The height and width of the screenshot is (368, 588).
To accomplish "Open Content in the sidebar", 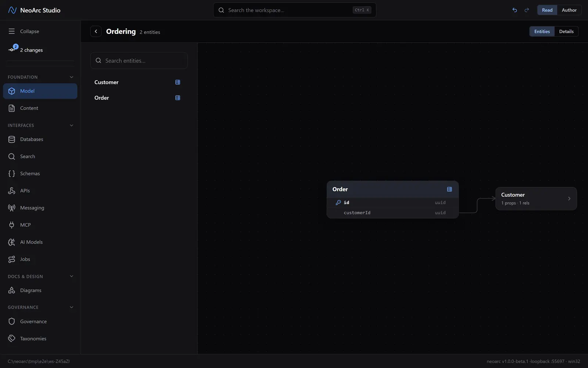I will (x=40, y=108).
